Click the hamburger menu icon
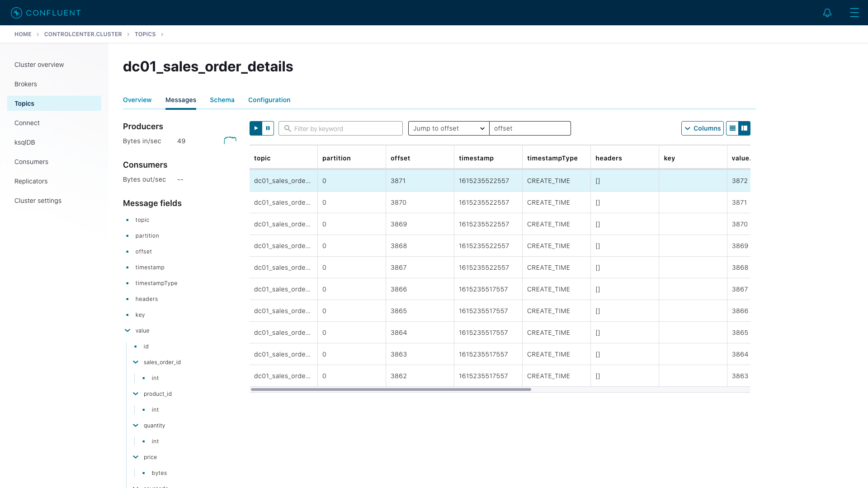This screenshot has width=868, height=488. (855, 13)
